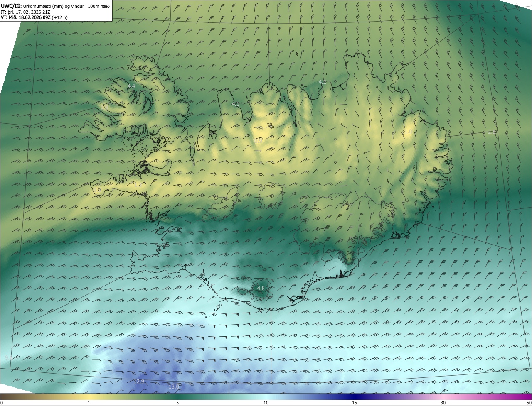Click the valid time line 'VT: Mið. 18.02.2026 09Z (+12 h)'
This screenshot has width=532, height=406.
[34, 17]
